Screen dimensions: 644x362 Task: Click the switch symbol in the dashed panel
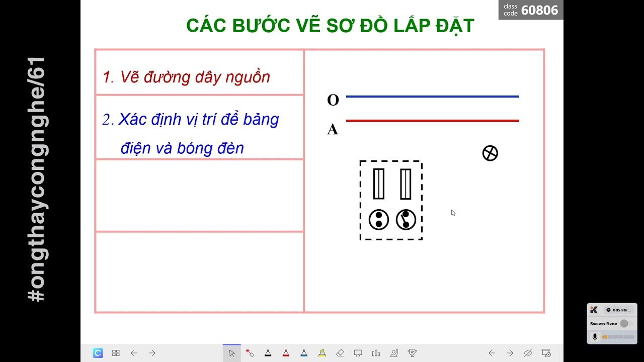click(406, 220)
